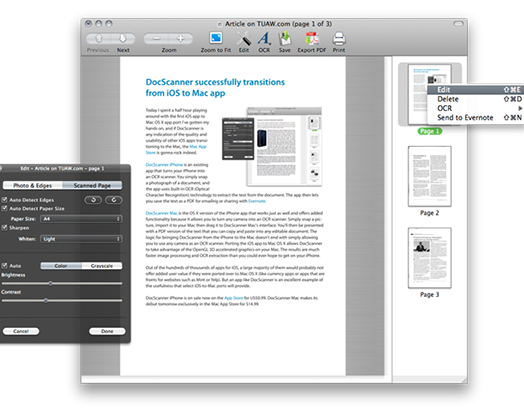
Task: Run OCR from the toolbar icon
Action: (264, 38)
